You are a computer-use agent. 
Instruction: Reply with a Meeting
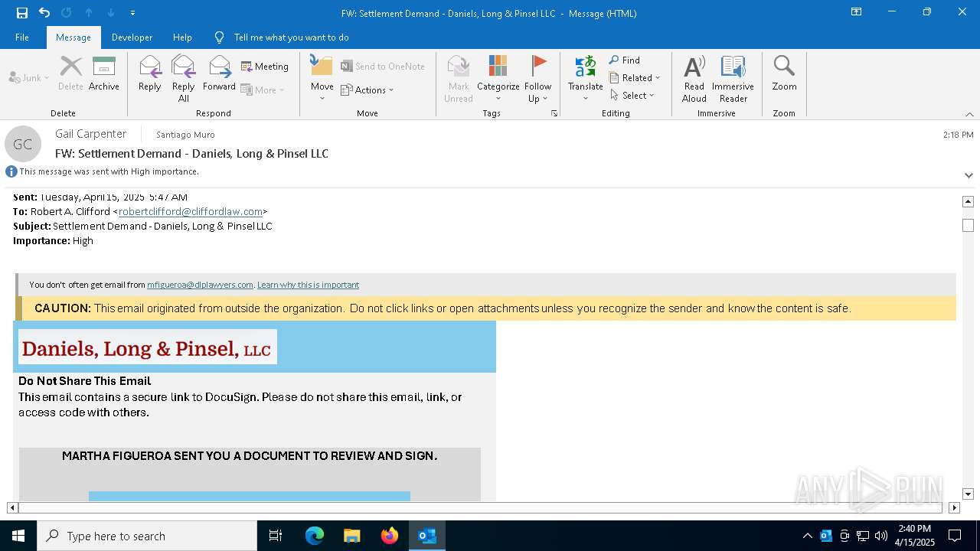click(265, 67)
